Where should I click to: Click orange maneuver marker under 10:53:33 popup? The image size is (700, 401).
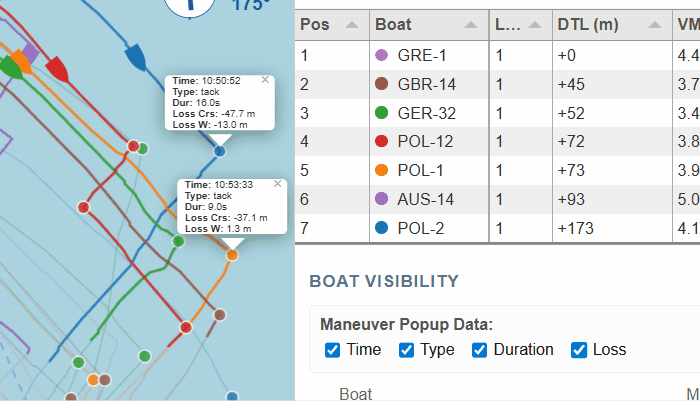pyautogui.click(x=232, y=255)
